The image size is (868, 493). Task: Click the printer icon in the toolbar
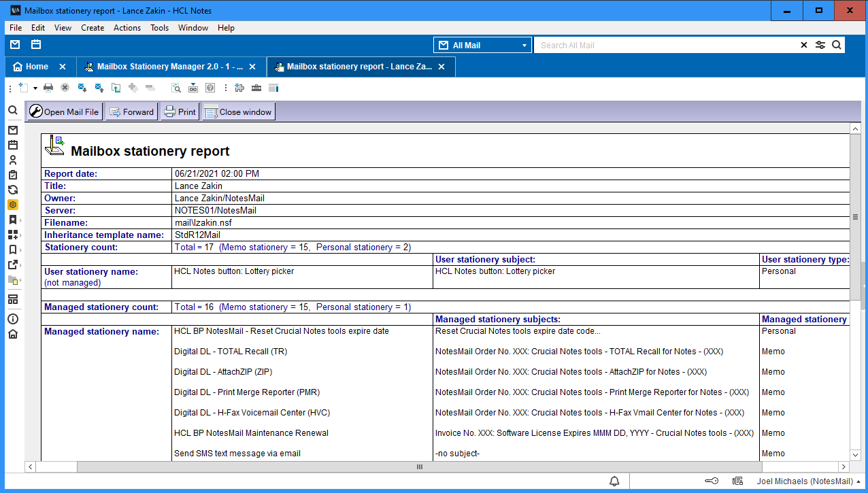[x=48, y=88]
